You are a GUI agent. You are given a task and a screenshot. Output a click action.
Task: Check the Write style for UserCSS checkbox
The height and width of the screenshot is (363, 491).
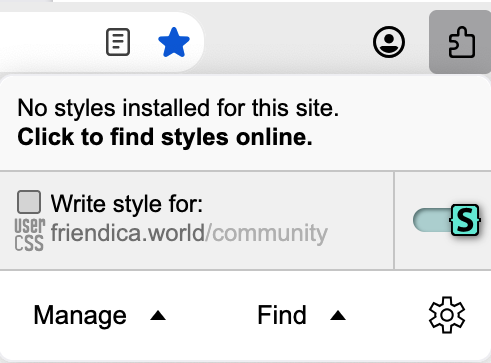pyautogui.click(x=29, y=202)
